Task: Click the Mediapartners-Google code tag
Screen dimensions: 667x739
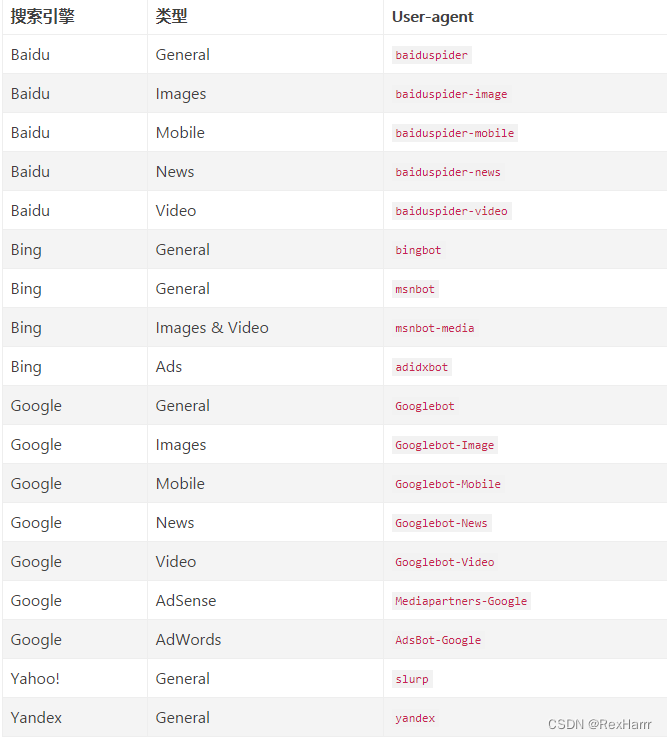Action: (461, 601)
